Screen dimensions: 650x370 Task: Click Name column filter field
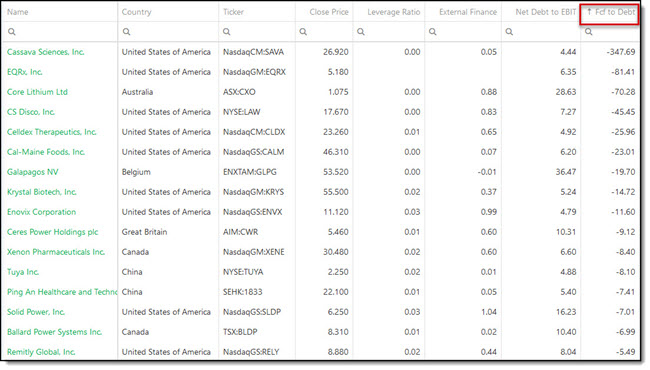point(60,32)
